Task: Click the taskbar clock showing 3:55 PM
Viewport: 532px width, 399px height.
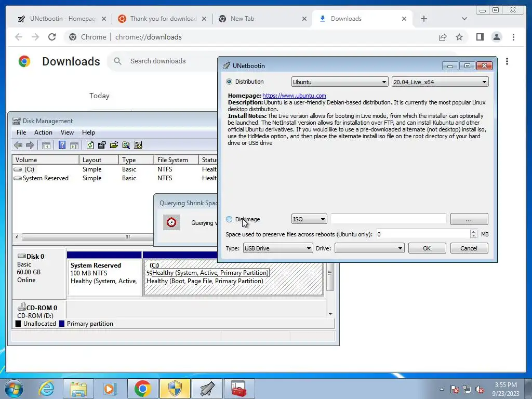Action: [506, 389]
